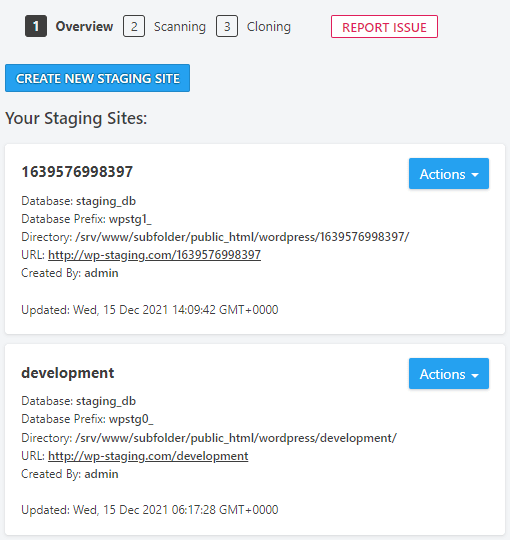Open the wp-staging.com/development URL link
The width and height of the screenshot is (510, 540).
tap(148, 456)
